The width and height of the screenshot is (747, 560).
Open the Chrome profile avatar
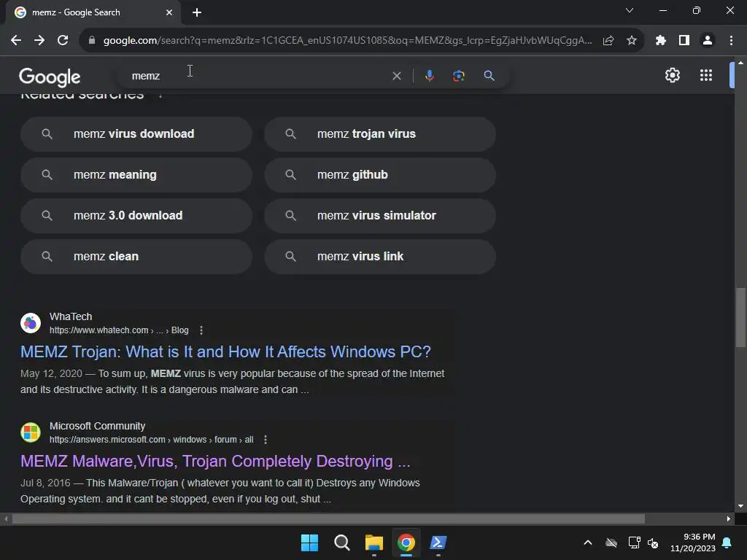coord(708,41)
